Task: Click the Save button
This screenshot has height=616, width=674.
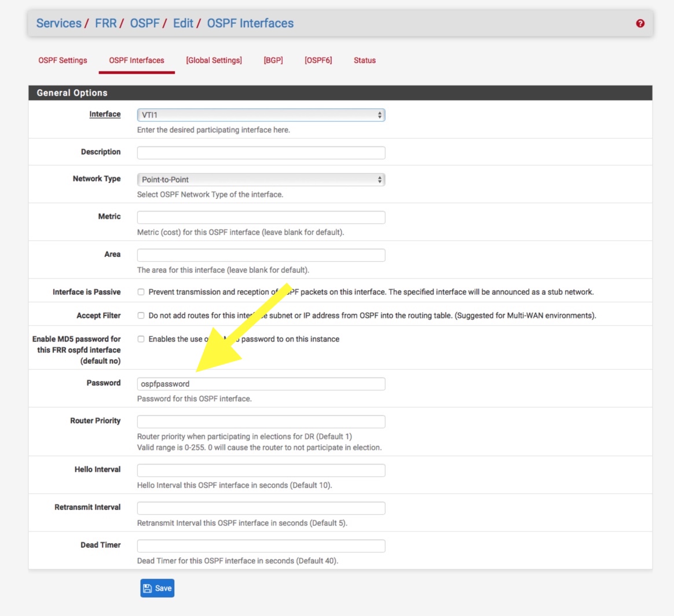Action: (157, 588)
